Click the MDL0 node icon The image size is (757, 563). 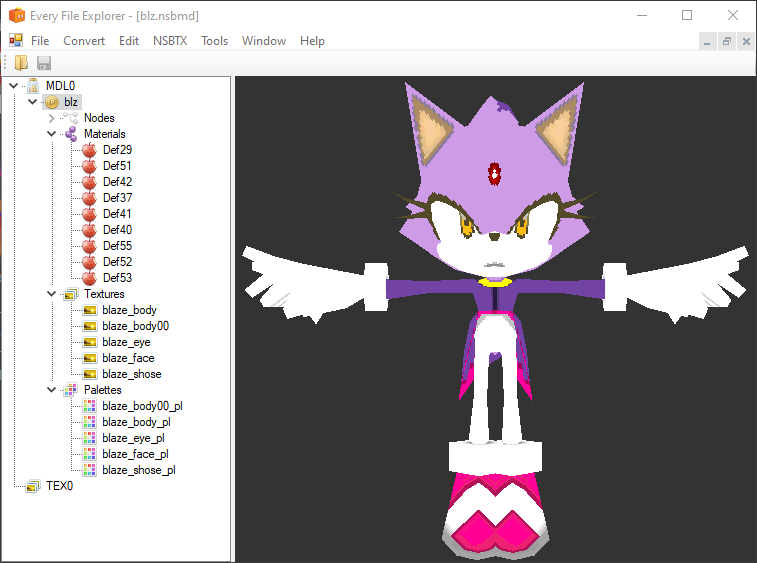(33, 86)
